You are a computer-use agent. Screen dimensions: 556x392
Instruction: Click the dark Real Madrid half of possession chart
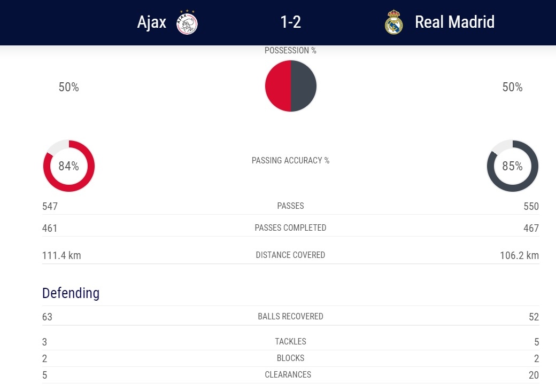(304, 86)
